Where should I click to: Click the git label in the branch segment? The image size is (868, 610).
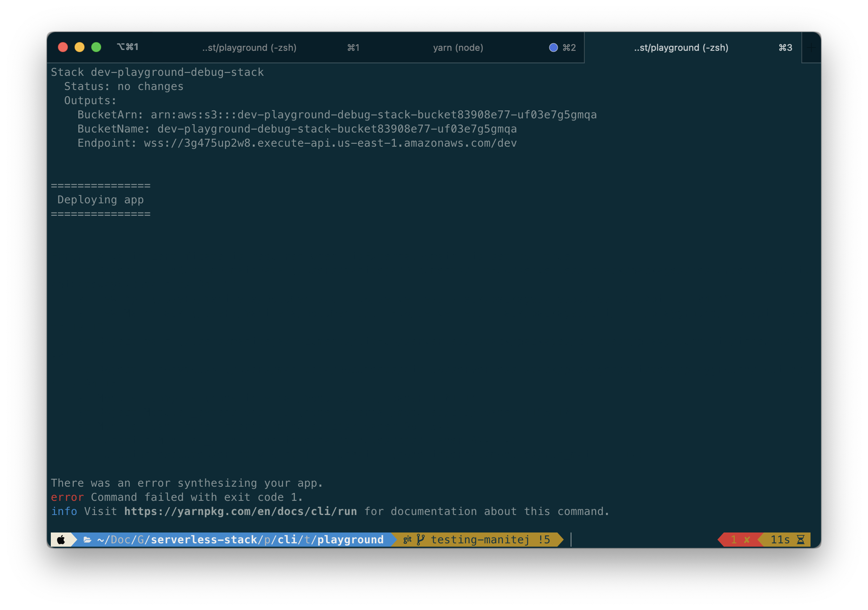pyautogui.click(x=407, y=540)
